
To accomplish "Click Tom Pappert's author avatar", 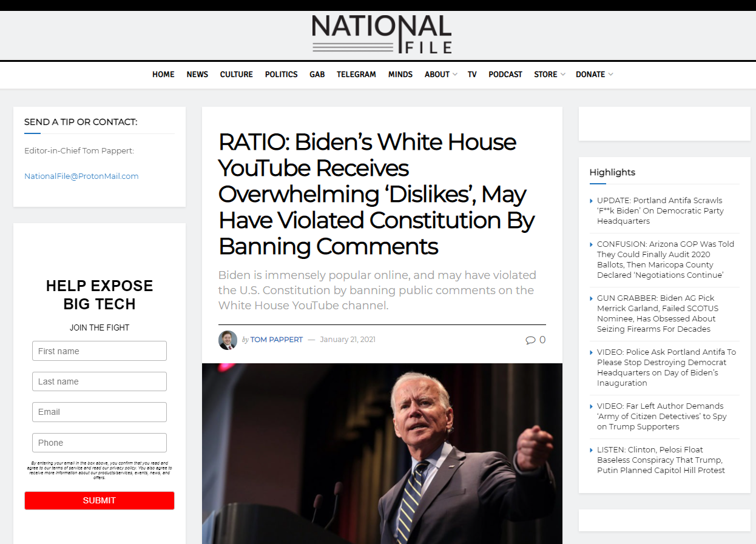I will click(228, 340).
